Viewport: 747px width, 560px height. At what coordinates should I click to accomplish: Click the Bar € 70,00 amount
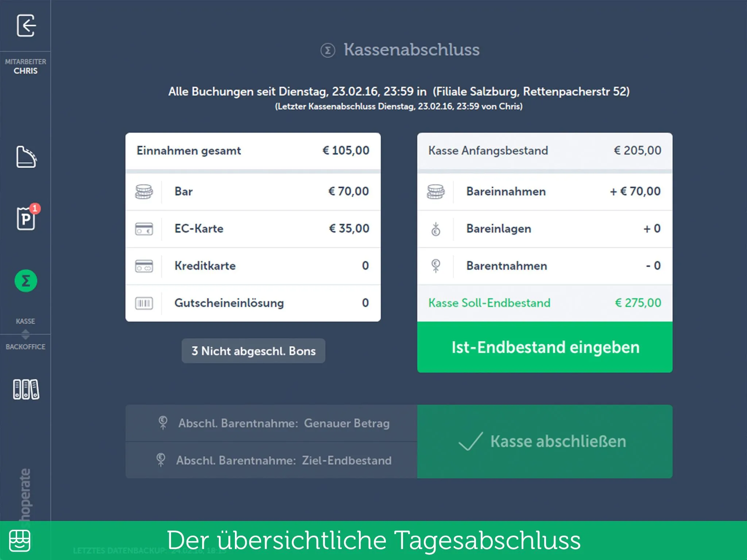pyautogui.click(x=349, y=191)
